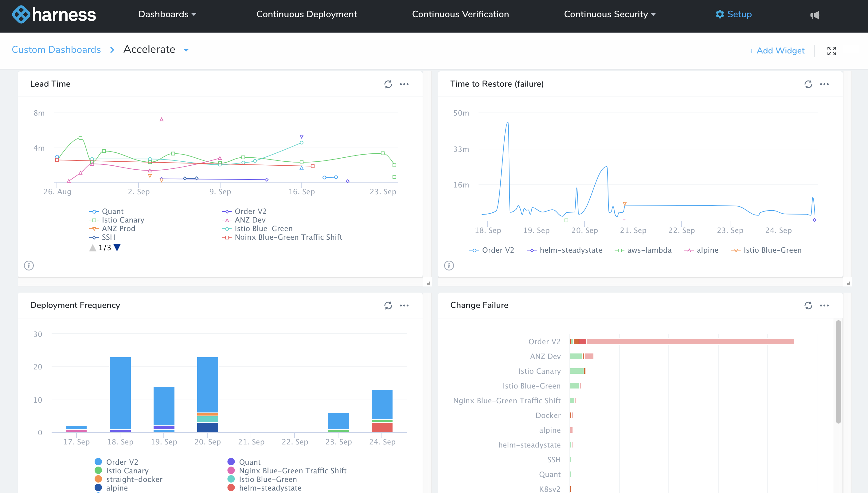Show info for Time to Restore widget
The image size is (868, 493).
coord(449,266)
